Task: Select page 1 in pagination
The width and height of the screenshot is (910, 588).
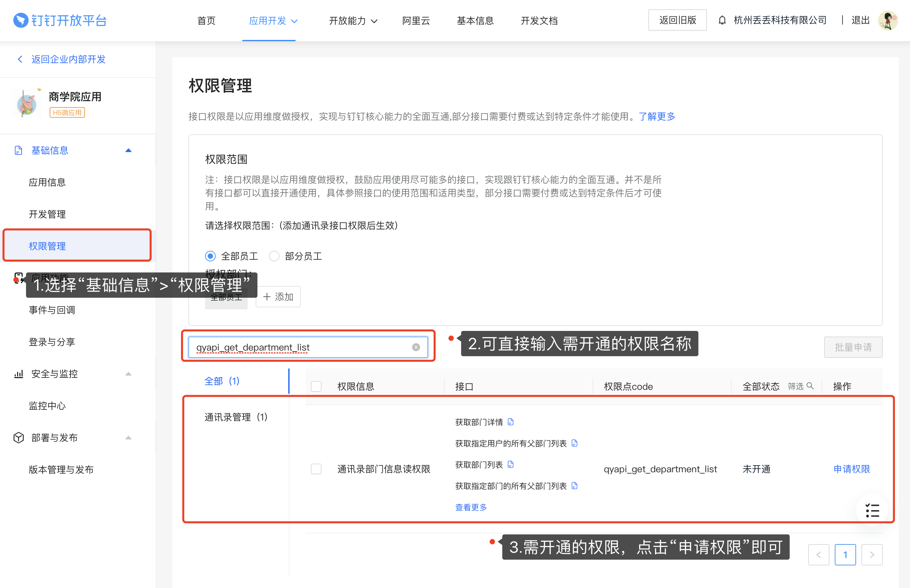Action: tap(845, 555)
